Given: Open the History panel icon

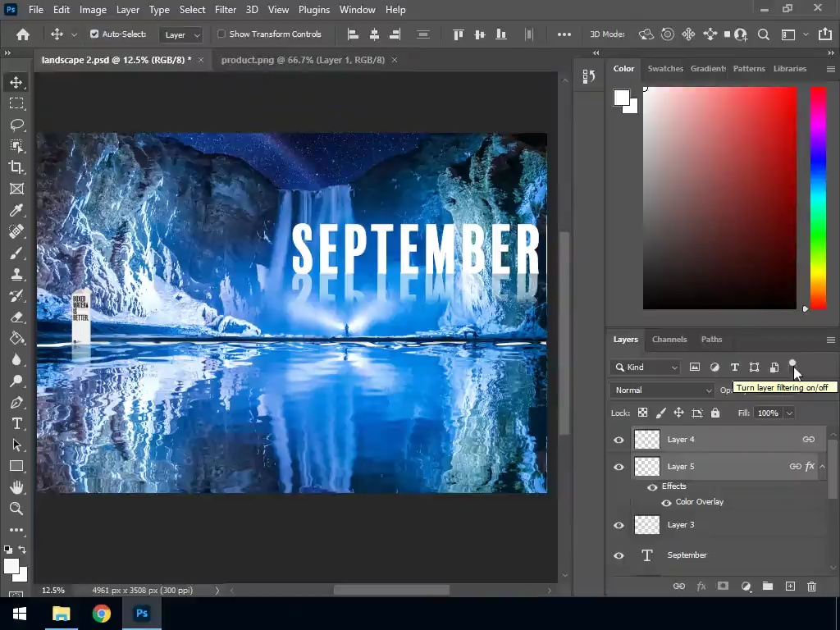Looking at the screenshot, I should point(589,76).
